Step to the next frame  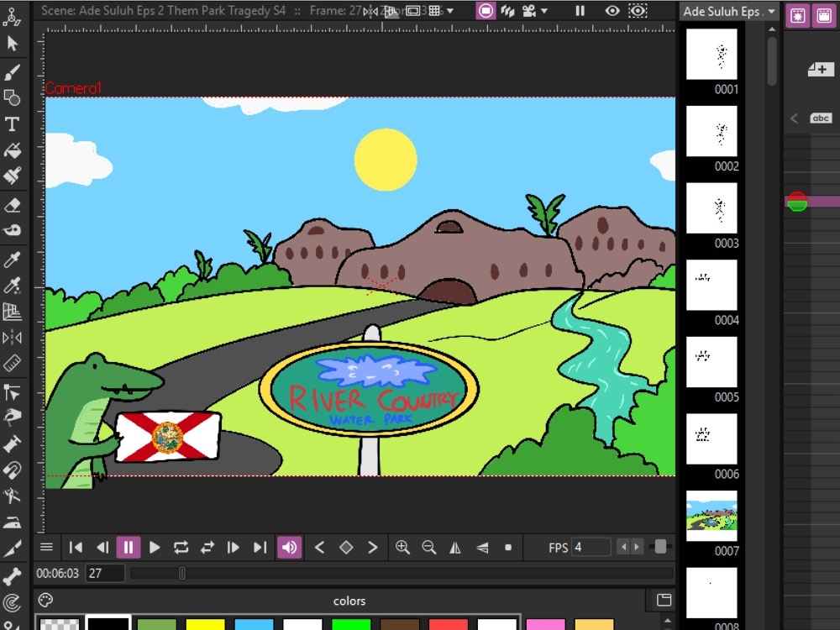pos(233,547)
